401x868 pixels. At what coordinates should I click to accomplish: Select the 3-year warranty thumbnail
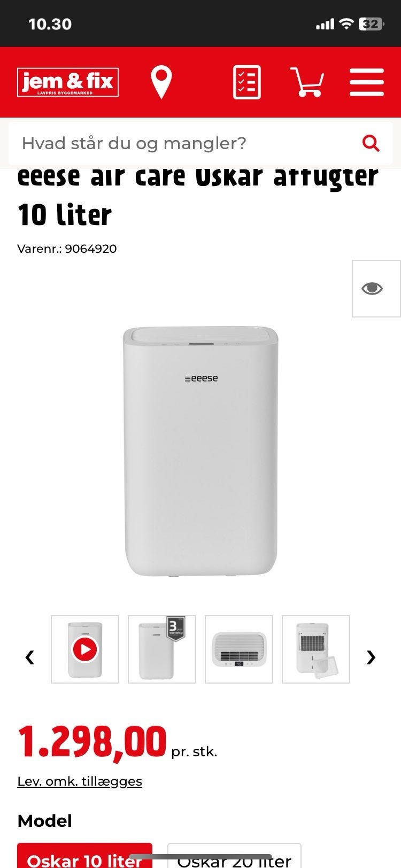(x=162, y=649)
